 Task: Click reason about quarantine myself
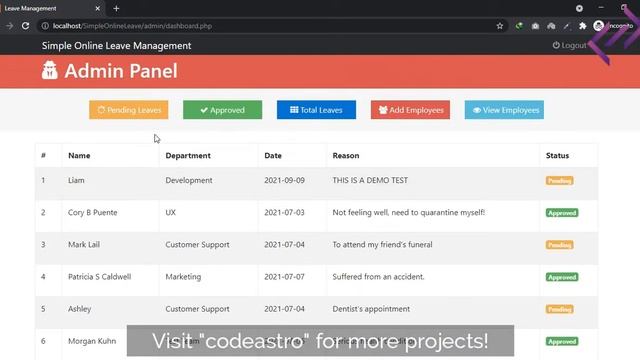(409, 212)
